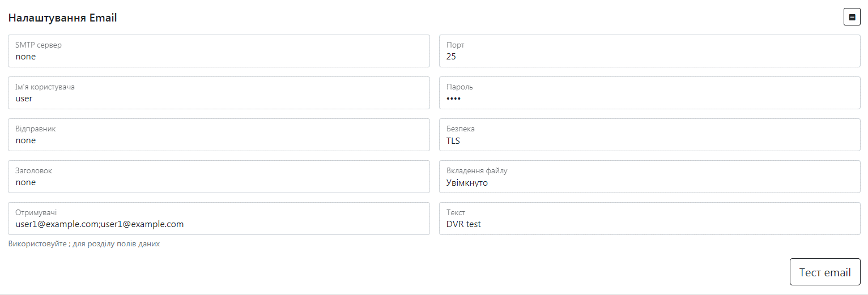Select the masked Пароль password field
The width and height of the screenshot is (868, 295).
pos(649,99)
